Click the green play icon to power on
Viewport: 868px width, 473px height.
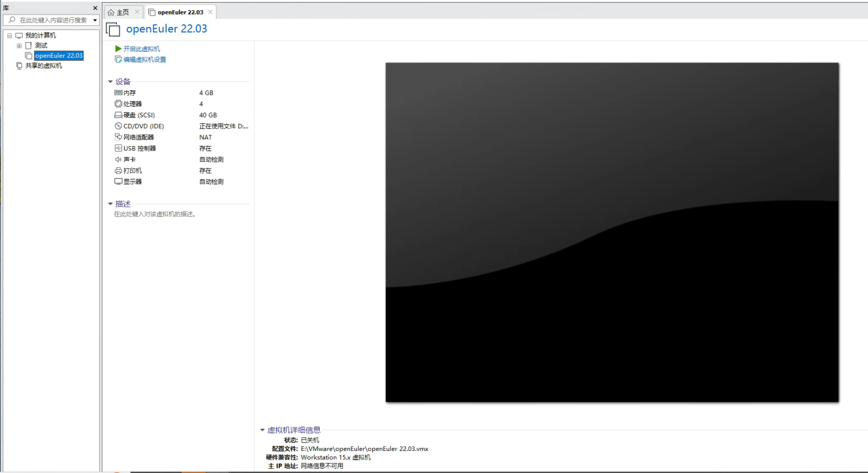[118, 48]
